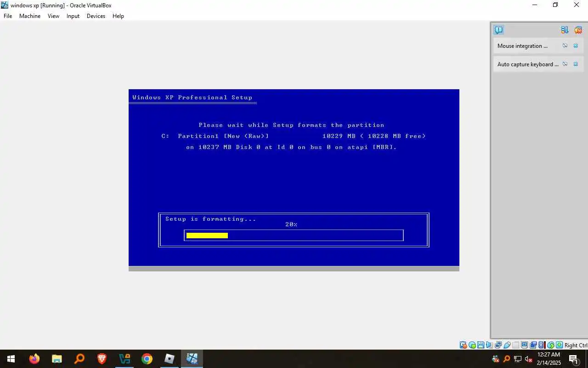Click the 20% progress label
This screenshot has height=368, width=588.
[x=291, y=224]
